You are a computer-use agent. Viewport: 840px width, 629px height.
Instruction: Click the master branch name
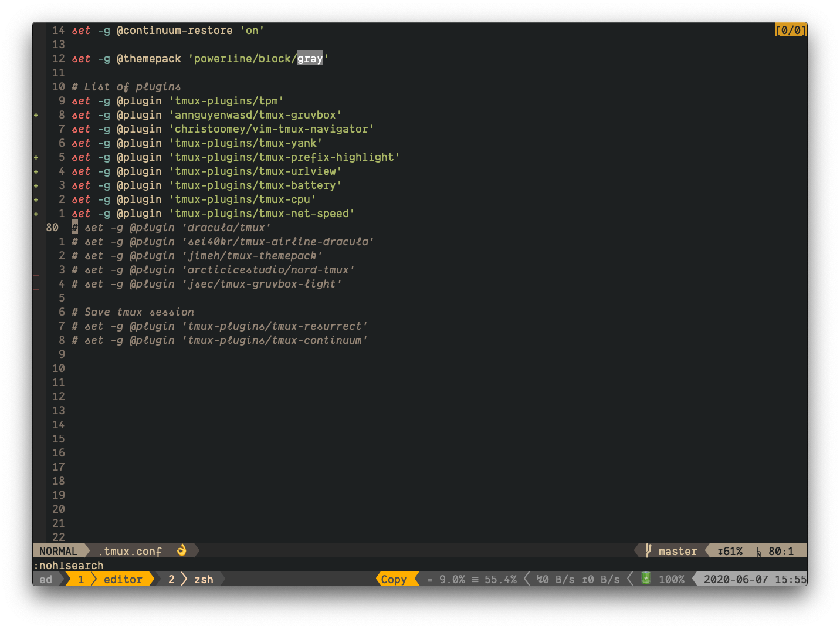tap(678, 551)
